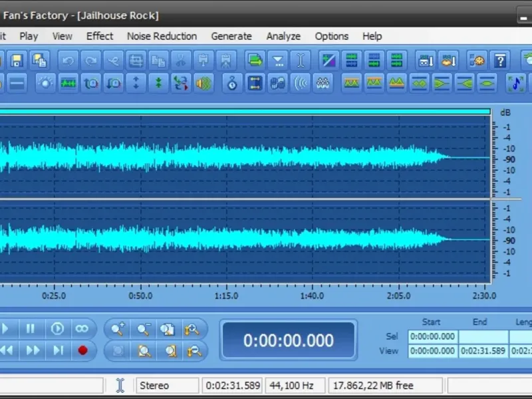
Task: Click the floppy disk Save icon
Action: pyautogui.click(x=17, y=61)
